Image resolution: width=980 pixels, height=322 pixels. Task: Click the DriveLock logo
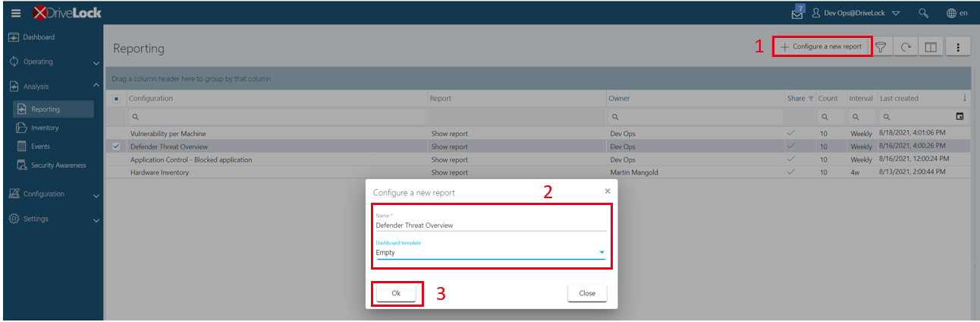point(68,13)
